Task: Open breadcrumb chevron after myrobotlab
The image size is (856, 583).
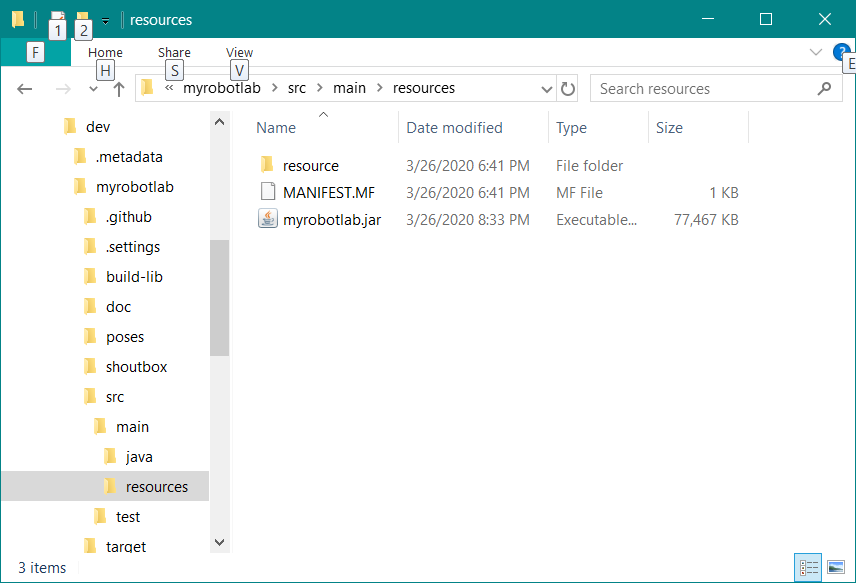Action: 274,88
